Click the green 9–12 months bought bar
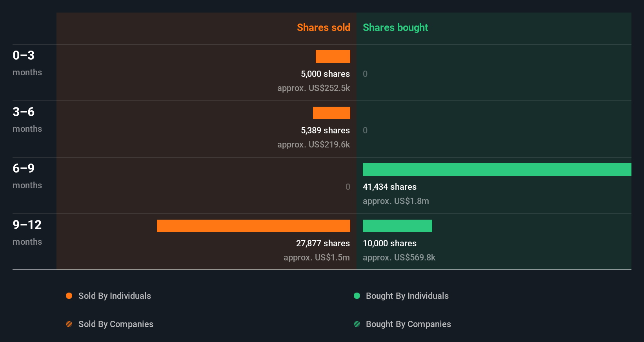 397,226
